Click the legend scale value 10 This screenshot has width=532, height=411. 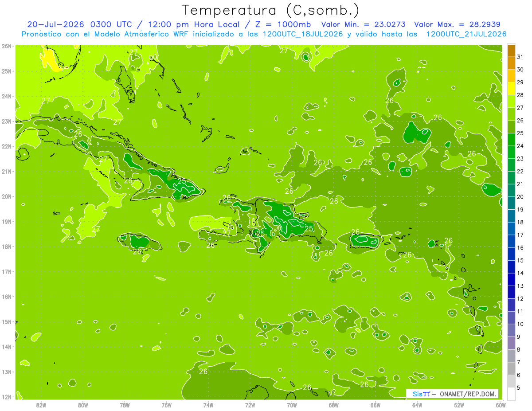(x=520, y=324)
